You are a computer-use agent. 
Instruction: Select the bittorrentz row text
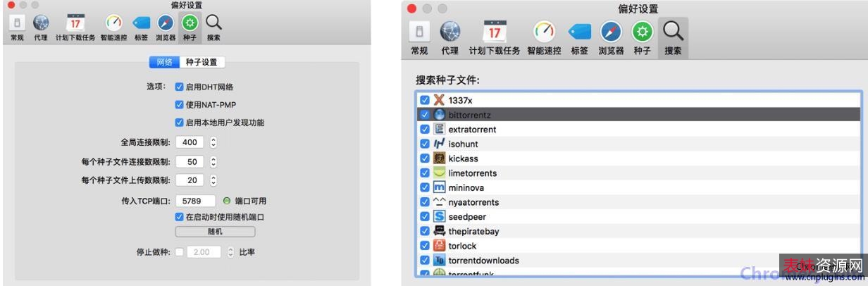point(469,115)
